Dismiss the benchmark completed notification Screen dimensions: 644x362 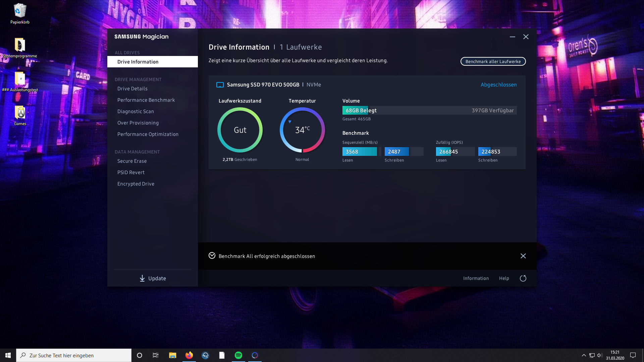pos(523,256)
